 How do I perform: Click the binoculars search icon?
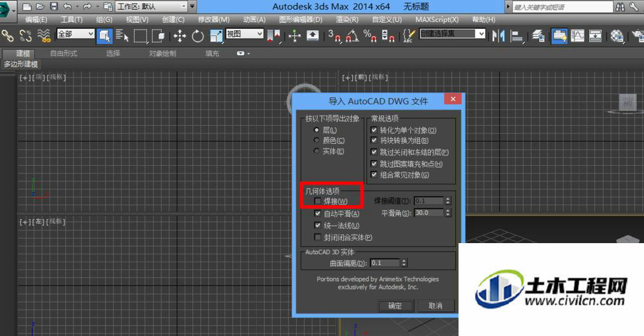click(620, 6)
